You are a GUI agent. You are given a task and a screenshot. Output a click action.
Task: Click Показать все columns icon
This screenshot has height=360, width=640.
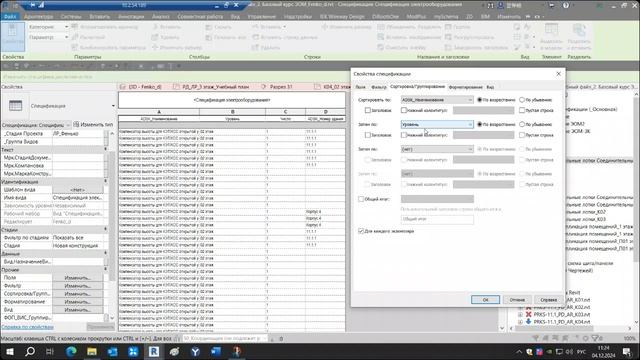(x=209, y=37)
